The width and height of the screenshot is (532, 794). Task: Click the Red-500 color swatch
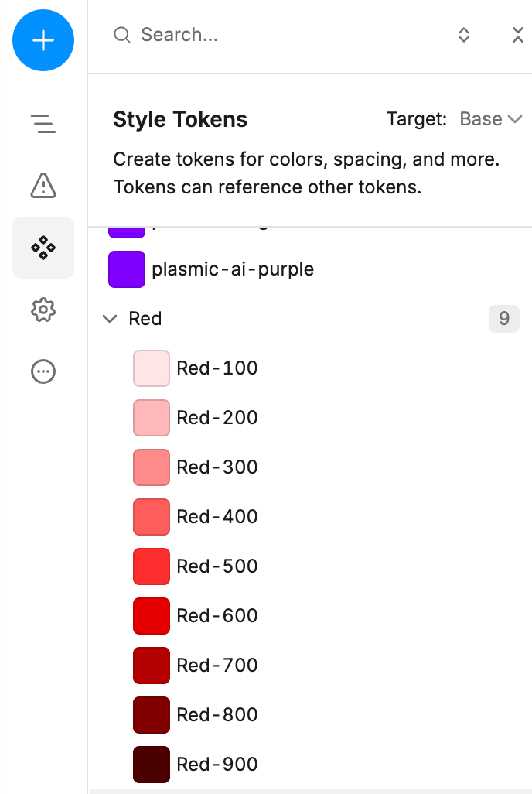pyautogui.click(x=152, y=566)
